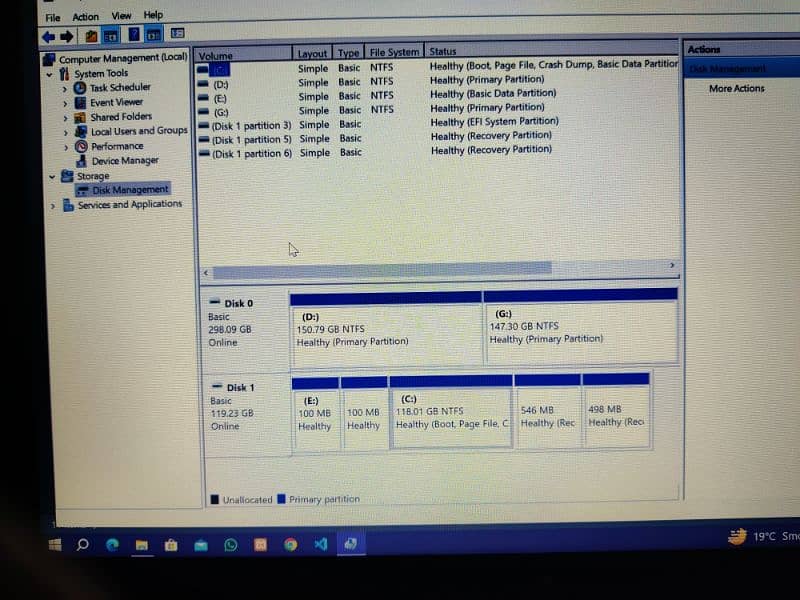
Task: Collapse the System Tools node
Action: pos(49,74)
